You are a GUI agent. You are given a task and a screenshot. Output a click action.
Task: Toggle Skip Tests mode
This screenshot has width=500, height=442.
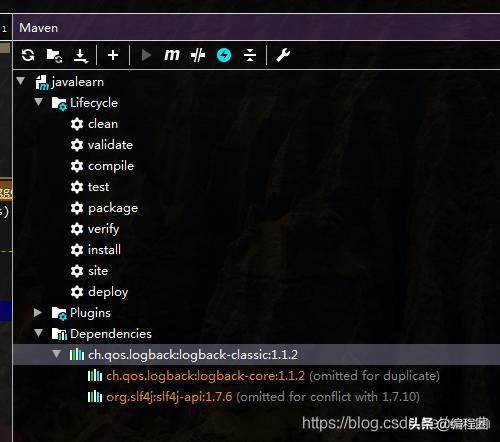[x=198, y=55]
